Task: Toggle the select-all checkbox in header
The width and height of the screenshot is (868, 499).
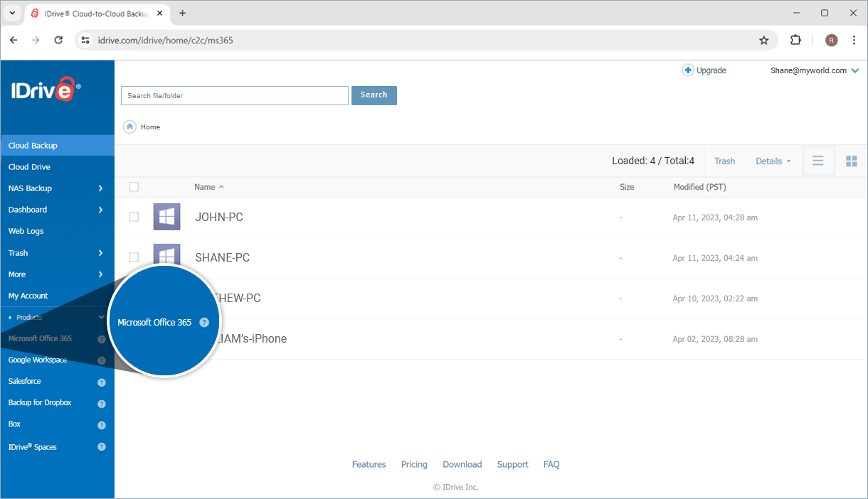Action: (134, 187)
